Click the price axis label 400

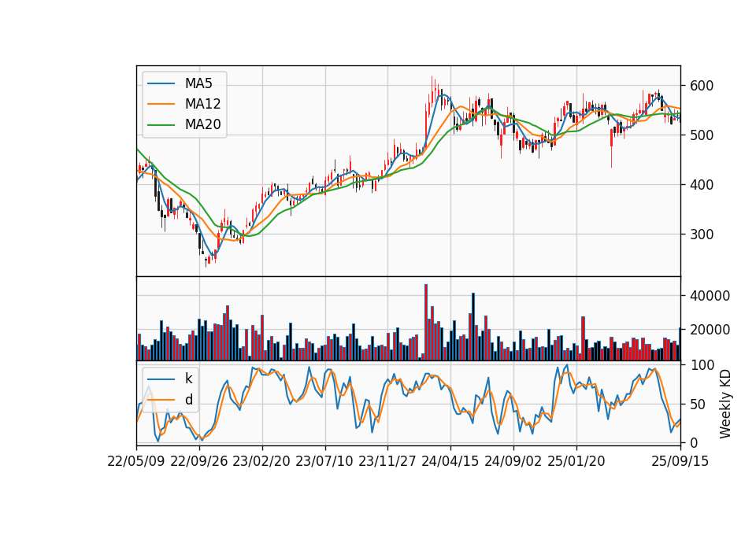(x=702, y=185)
